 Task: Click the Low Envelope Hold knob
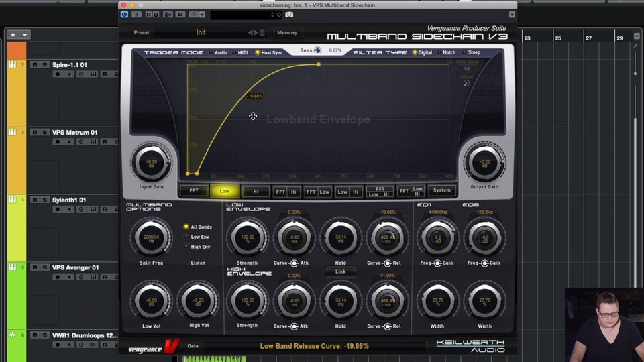click(341, 237)
